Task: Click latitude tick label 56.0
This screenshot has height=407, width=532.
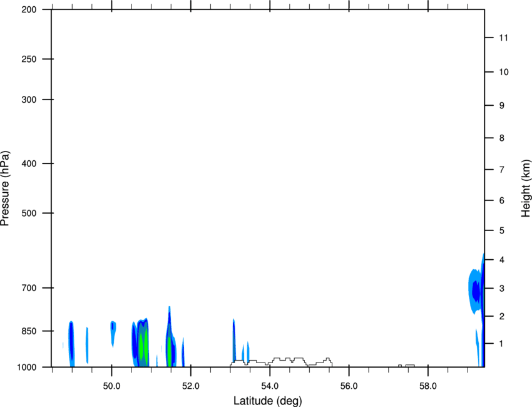Action: (349, 386)
